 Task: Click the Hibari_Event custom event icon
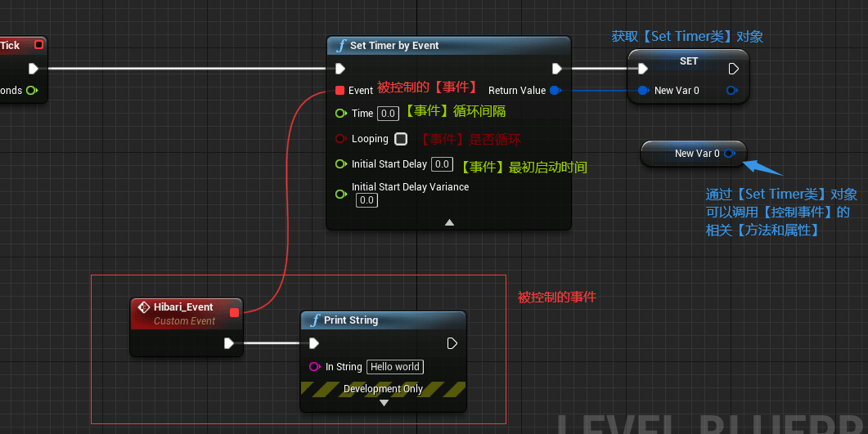click(x=144, y=306)
